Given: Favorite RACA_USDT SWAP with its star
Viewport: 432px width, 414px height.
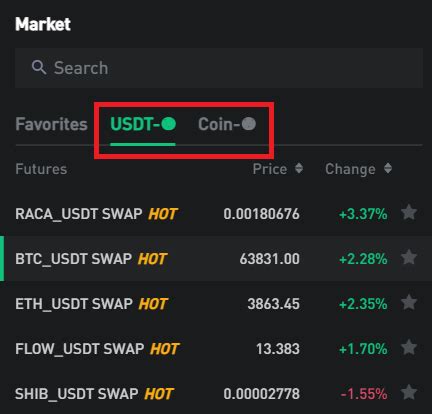Looking at the screenshot, I should tap(409, 213).
